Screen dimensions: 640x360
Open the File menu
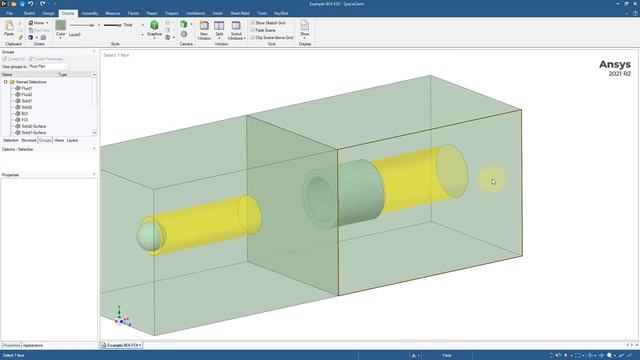tap(9, 13)
